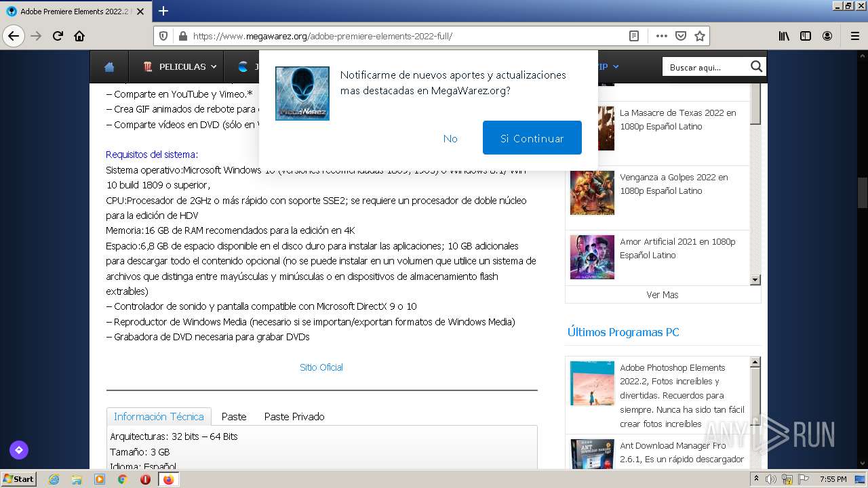Open Ant Download Manager Pro link
The image size is (868, 488).
click(682, 453)
